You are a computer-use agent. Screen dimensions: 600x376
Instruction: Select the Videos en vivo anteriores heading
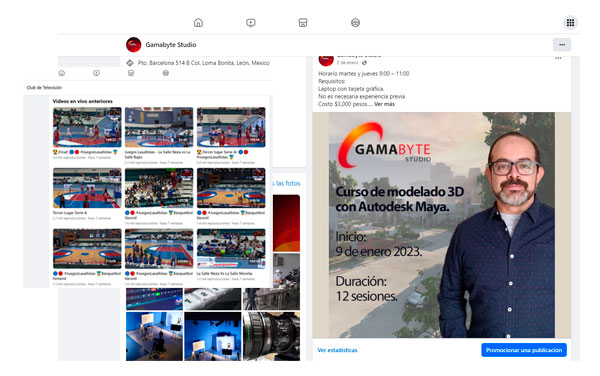[83, 101]
